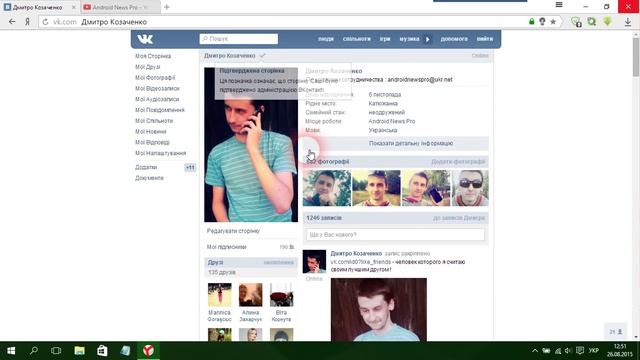Open Task View on the taskbar
Image resolution: width=640 pixels, height=360 pixels.
point(56,351)
